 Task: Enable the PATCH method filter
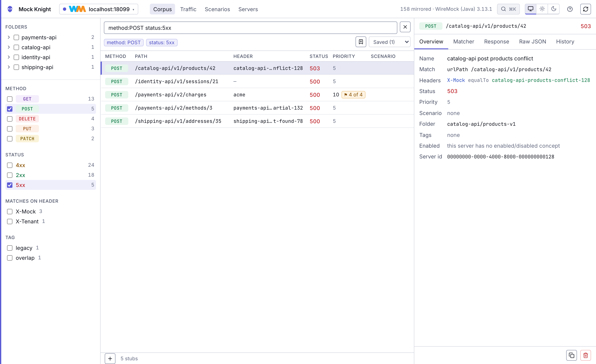(x=10, y=139)
